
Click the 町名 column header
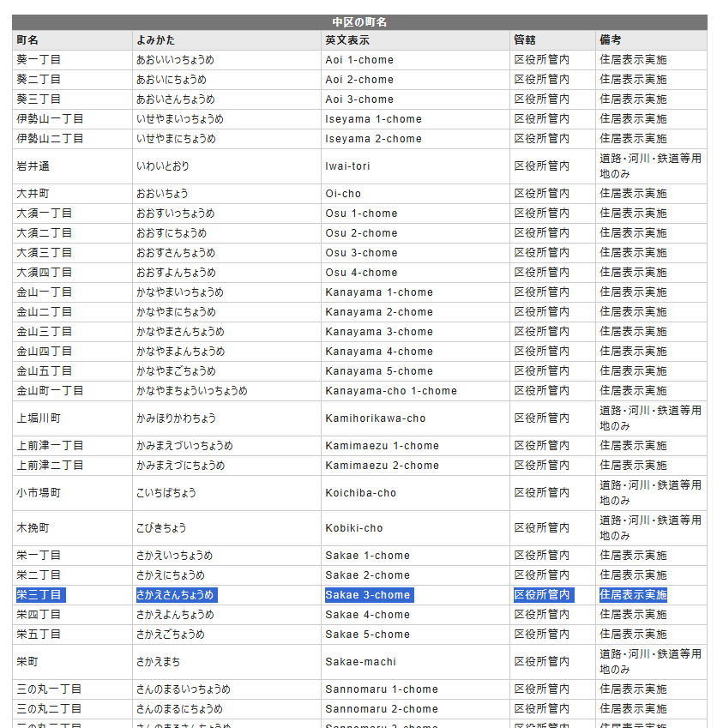click(x=27, y=40)
